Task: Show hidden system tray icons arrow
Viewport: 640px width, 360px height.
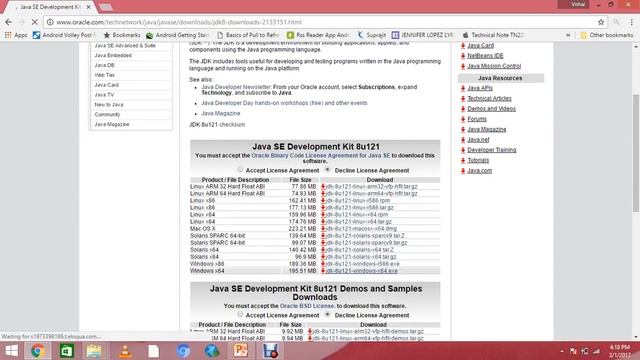Action: pyautogui.click(x=562, y=351)
